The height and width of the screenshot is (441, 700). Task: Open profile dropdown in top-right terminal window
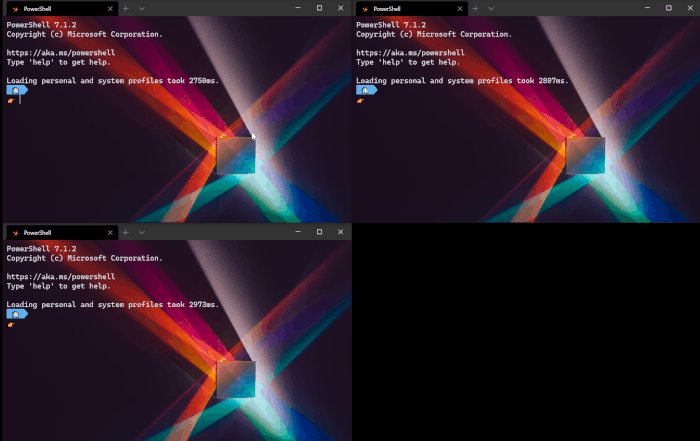[491, 8]
